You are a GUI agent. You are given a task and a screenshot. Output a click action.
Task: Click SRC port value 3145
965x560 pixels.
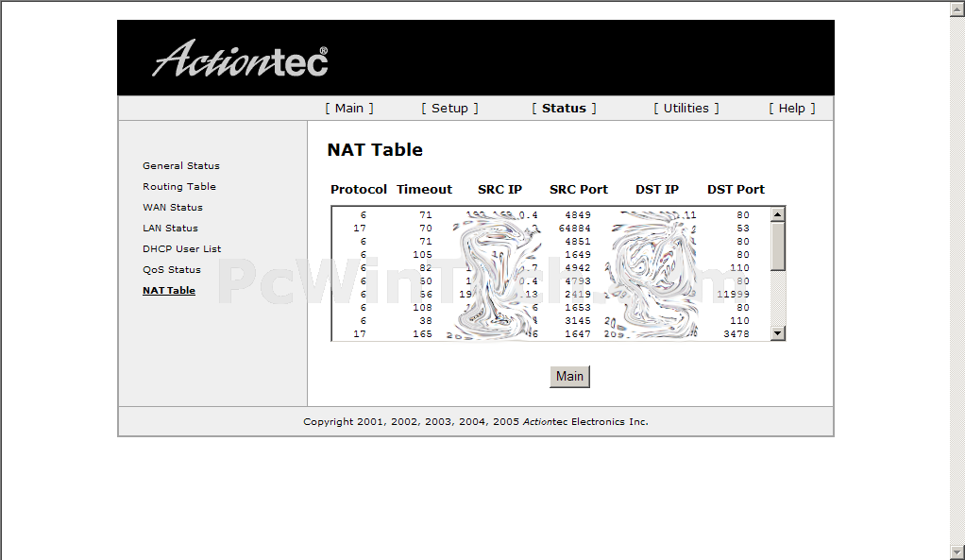tap(578, 321)
